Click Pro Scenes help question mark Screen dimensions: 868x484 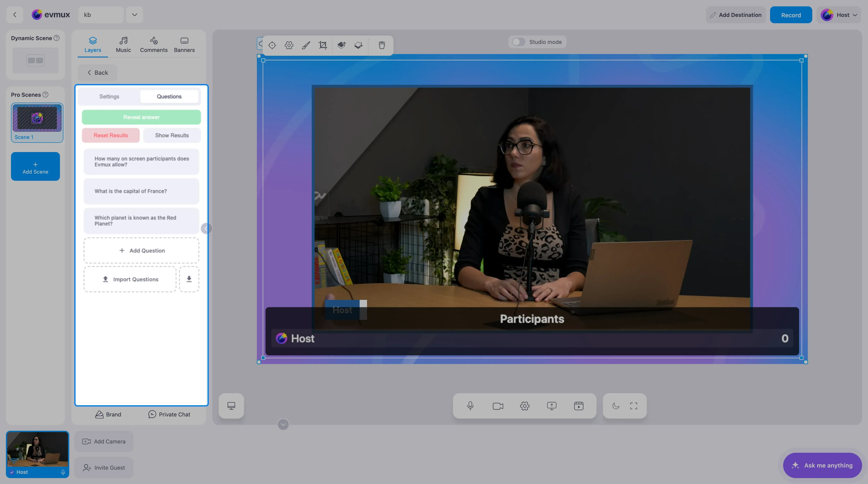[x=45, y=95]
